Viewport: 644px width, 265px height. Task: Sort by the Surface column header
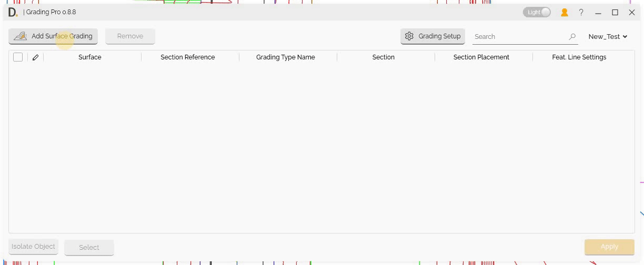point(89,57)
